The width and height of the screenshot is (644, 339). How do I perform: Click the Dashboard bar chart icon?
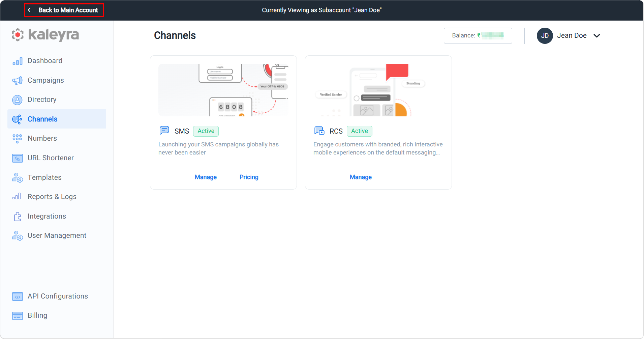[x=18, y=61]
